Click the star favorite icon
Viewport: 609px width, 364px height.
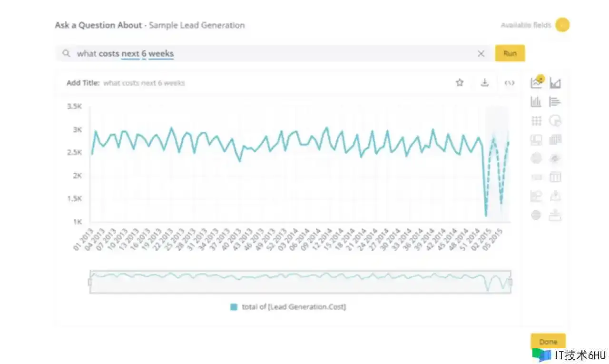pos(460,83)
